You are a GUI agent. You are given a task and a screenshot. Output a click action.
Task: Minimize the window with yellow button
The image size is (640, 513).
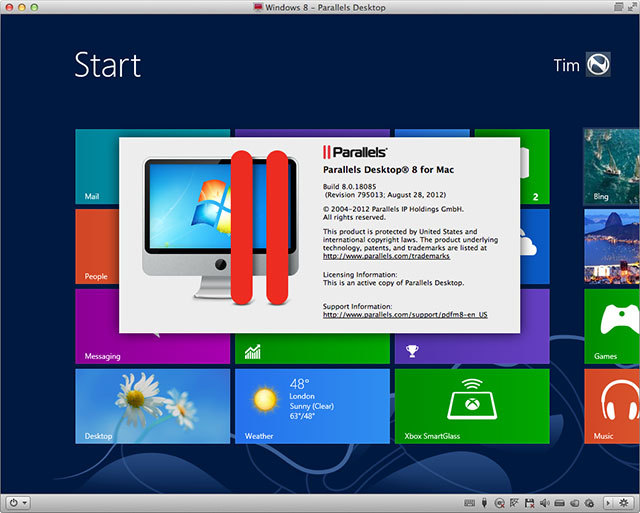click(22, 7)
